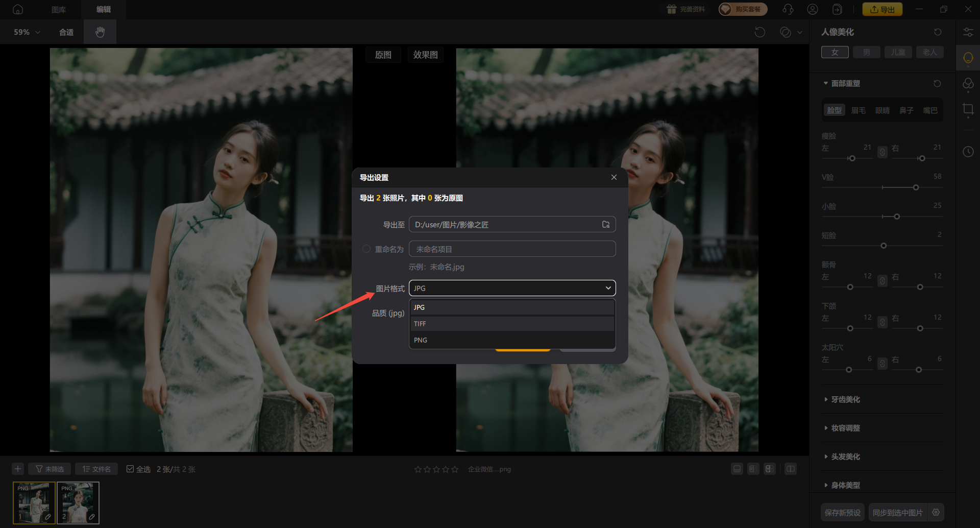Switch to the 图库 tab
The width and height of the screenshot is (980, 528).
click(x=59, y=10)
